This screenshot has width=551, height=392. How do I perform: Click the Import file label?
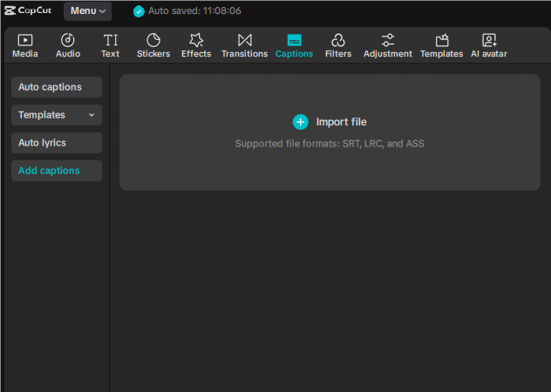click(x=341, y=122)
